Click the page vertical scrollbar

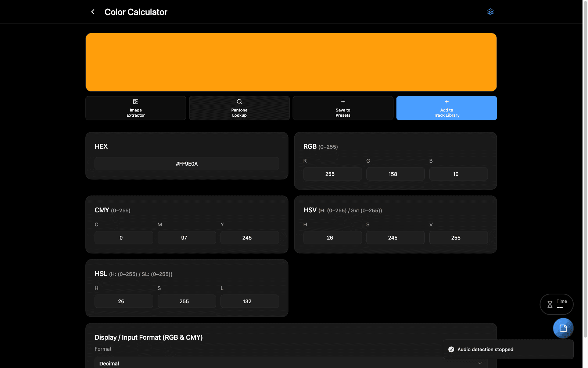[x=585, y=169]
